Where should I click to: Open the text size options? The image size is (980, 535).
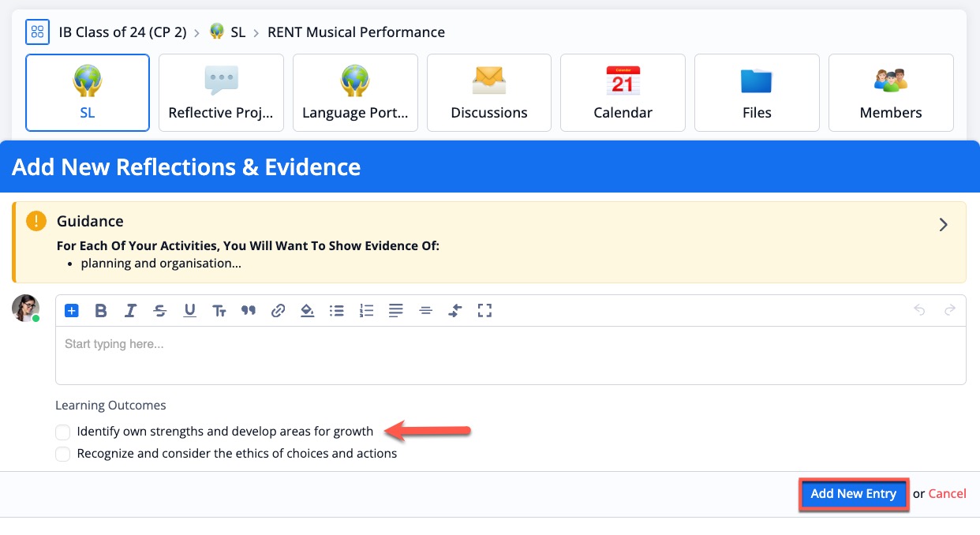219,311
